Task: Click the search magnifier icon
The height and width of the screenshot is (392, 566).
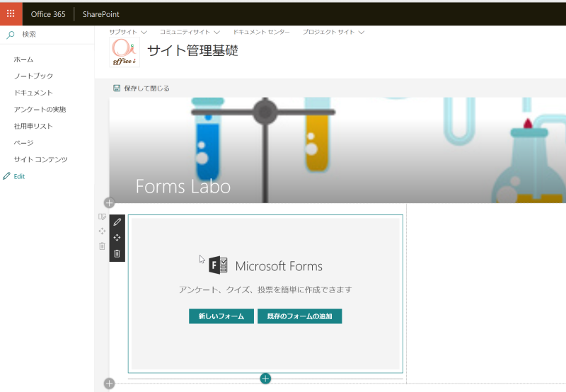Action: click(11, 35)
